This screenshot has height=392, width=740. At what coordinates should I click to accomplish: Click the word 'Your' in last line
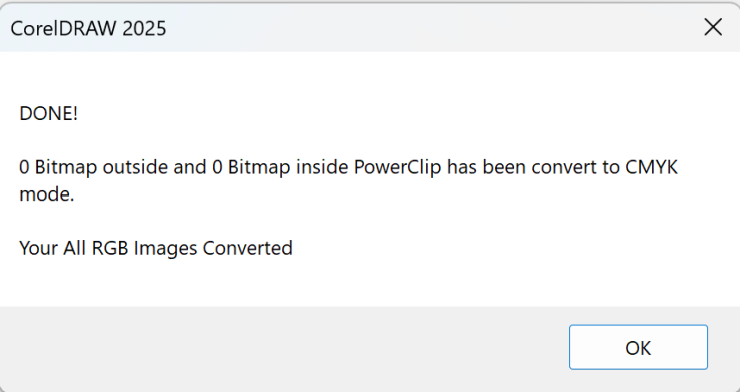[x=39, y=248]
